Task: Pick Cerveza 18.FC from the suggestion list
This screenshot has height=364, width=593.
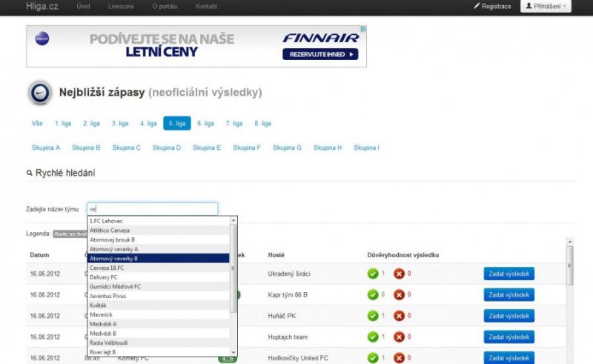Action: tap(159, 268)
